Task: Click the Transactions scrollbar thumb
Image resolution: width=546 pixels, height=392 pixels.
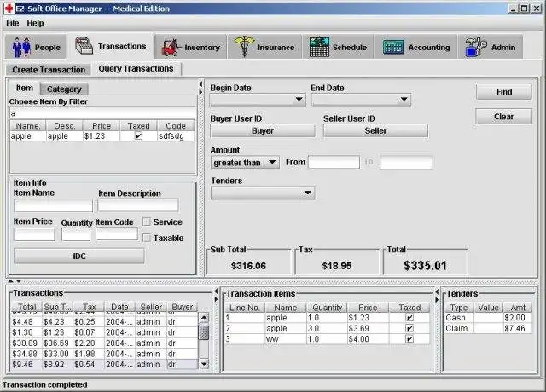Action: point(204,332)
